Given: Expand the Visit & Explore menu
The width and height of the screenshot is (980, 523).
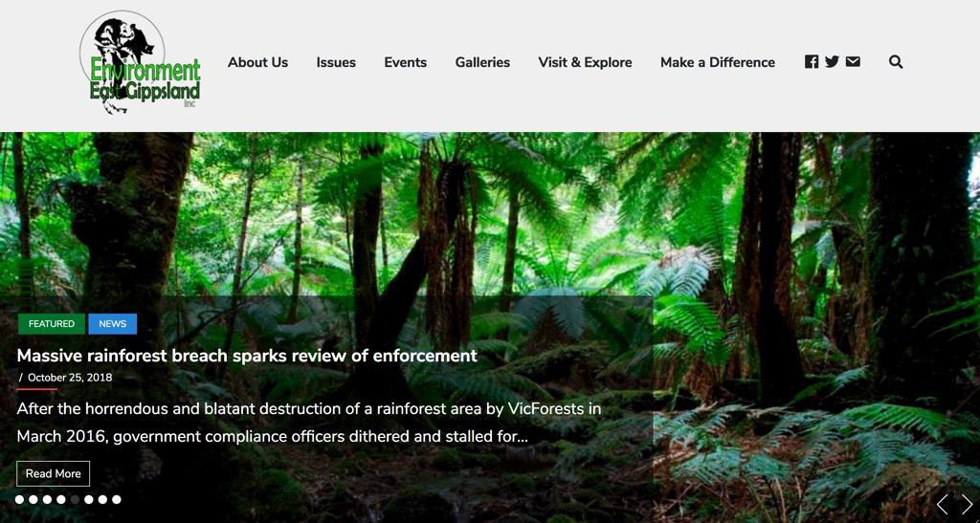Looking at the screenshot, I should [x=585, y=62].
